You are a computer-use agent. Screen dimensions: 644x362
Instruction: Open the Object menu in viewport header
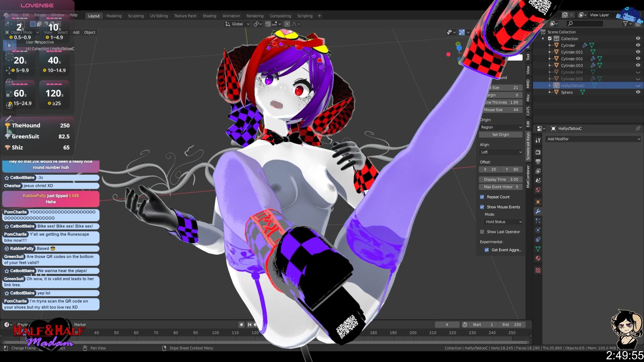[x=90, y=32]
